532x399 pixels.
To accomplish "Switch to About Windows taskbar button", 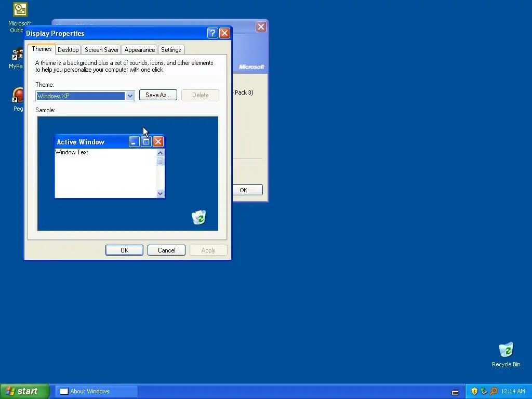I will (x=96, y=391).
